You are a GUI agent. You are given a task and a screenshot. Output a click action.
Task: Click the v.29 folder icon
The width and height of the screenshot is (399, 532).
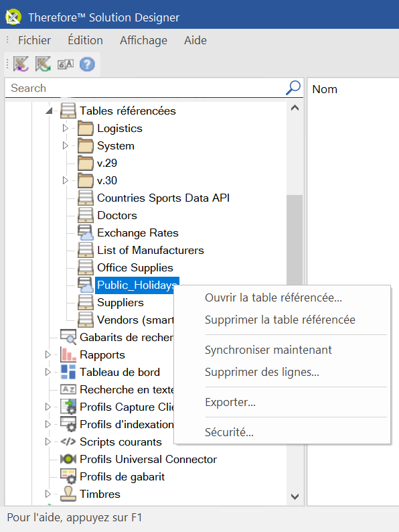coord(86,163)
